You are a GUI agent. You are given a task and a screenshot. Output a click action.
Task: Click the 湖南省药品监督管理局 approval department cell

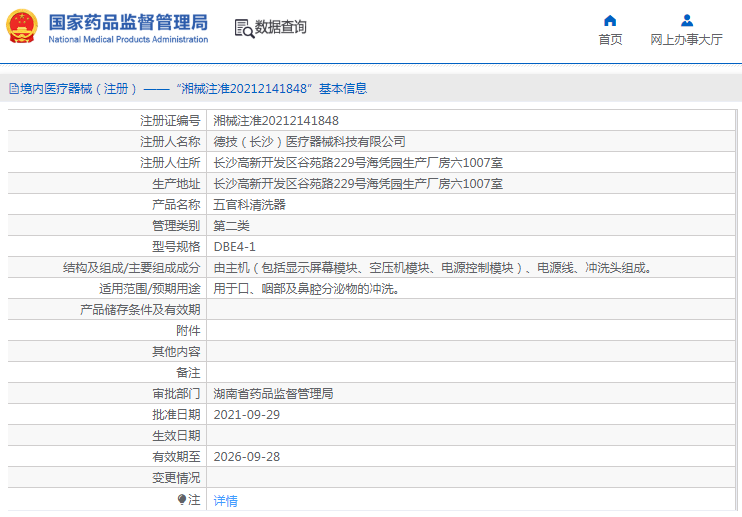coord(273,394)
